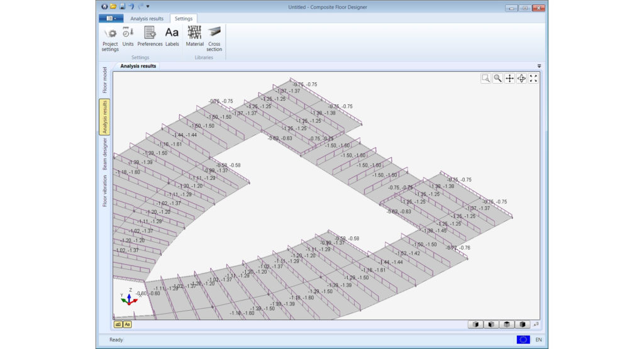Expand the blue application menu button
Screen dimensions: 644x349
111,18
